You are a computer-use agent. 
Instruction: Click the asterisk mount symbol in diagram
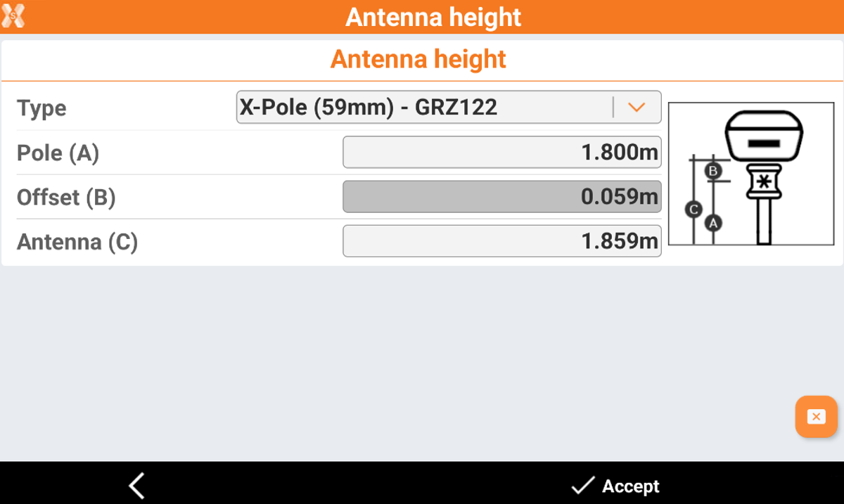(x=764, y=183)
